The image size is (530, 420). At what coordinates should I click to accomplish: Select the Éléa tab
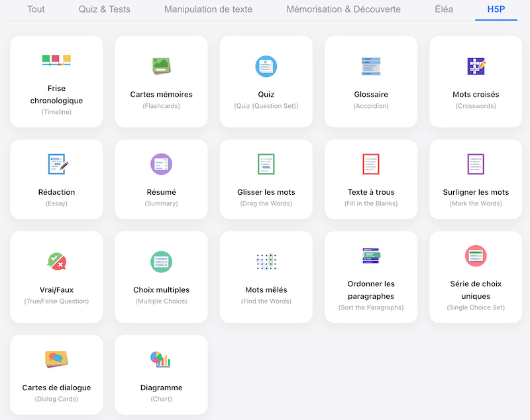[444, 9]
